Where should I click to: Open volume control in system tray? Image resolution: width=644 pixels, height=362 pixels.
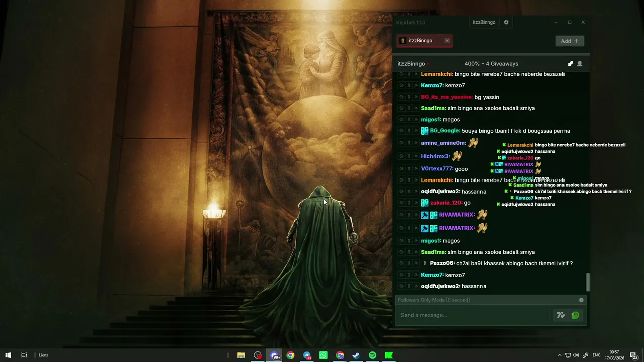click(576, 355)
